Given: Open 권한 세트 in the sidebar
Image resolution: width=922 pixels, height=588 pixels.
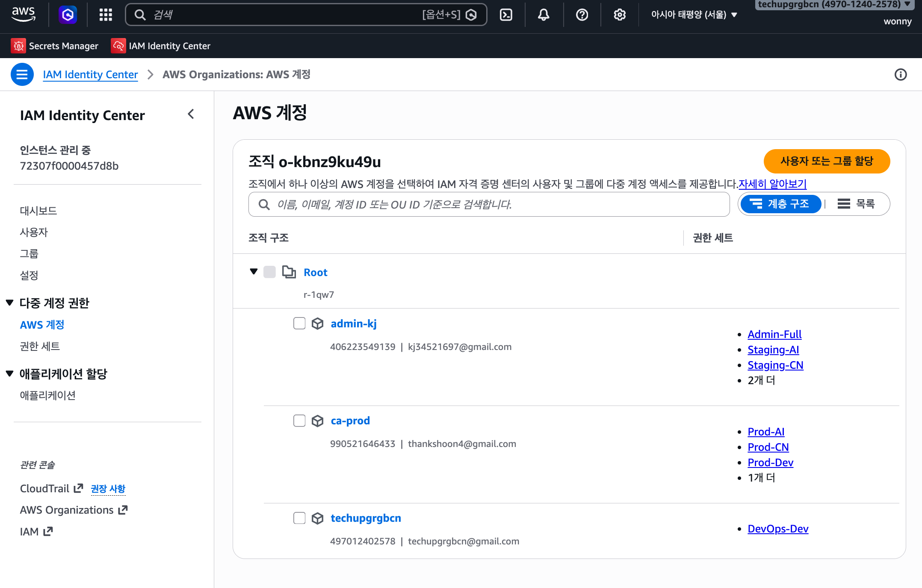Looking at the screenshot, I should [x=40, y=346].
